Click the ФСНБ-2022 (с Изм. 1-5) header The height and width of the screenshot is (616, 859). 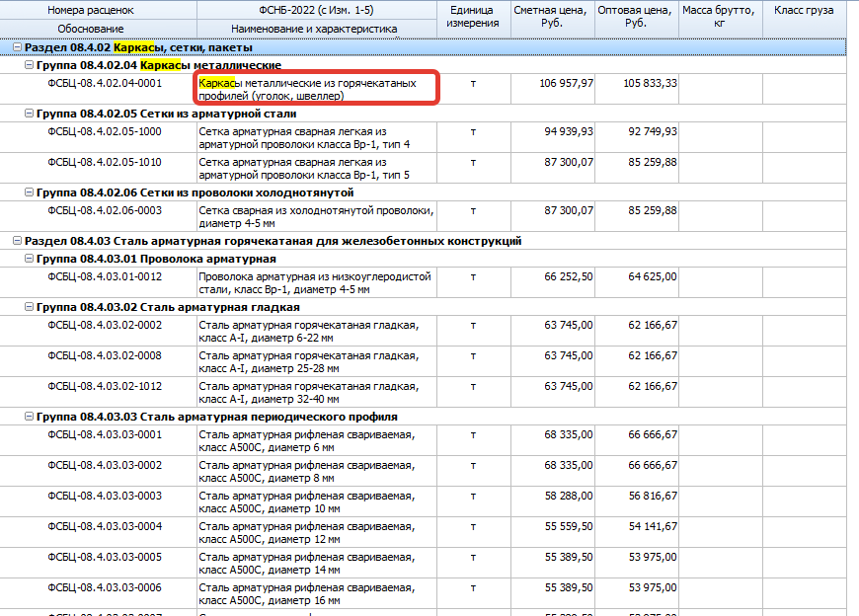[316, 10]
